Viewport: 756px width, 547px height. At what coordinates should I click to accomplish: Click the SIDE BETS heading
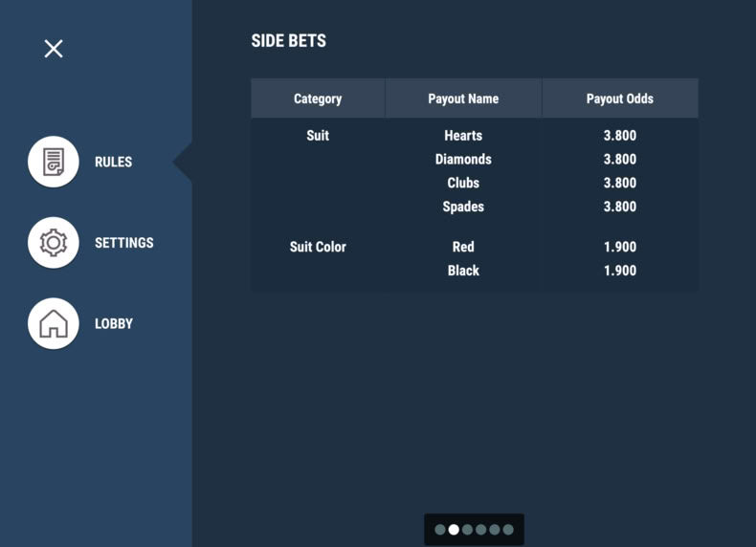[x=288, y=41]
